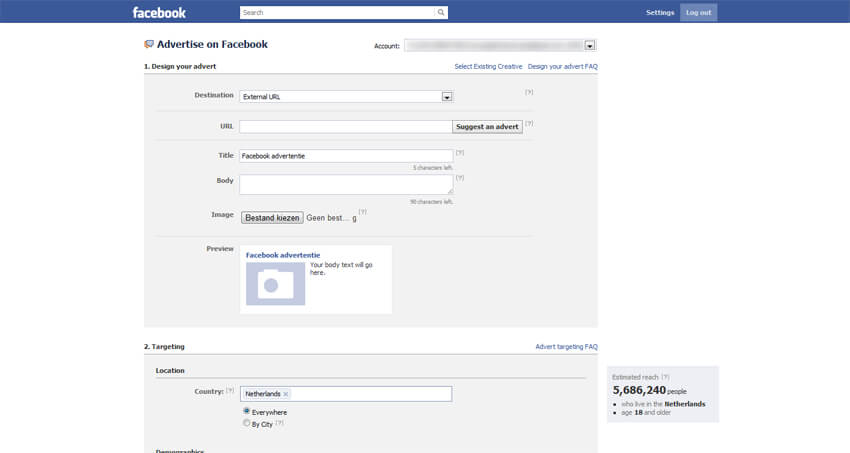Screen dimensions: 850x453
Task: Click 'who live in the Netherlands' bullet
Action: [663, 404]
